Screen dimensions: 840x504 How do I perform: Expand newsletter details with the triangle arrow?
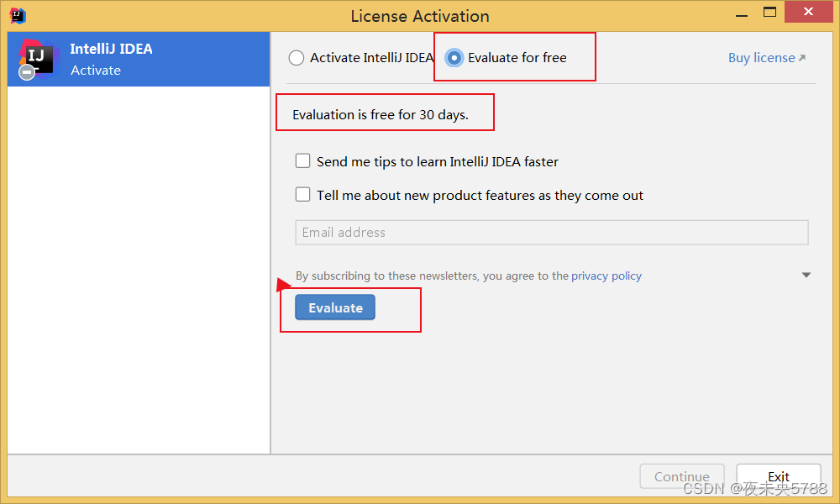point(806,276)
